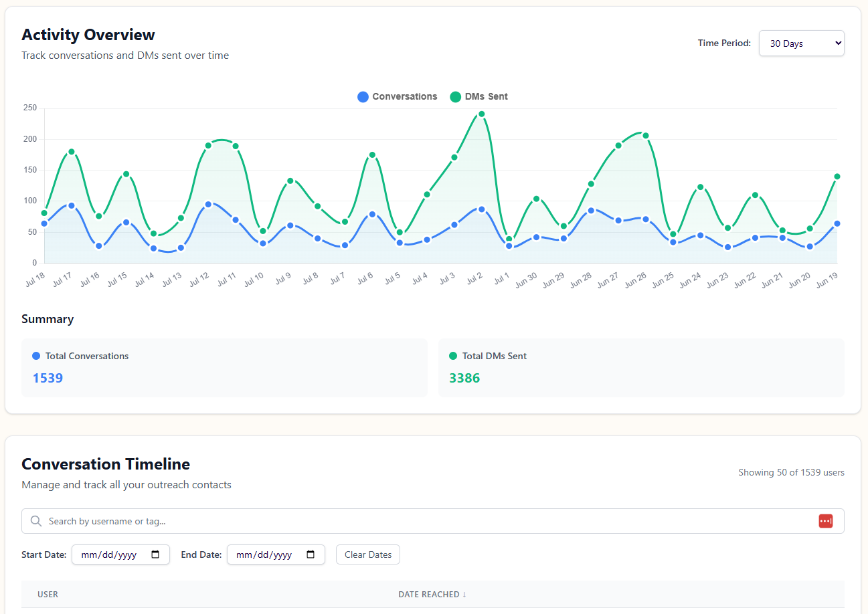
Task: Click the USER column header
Action: tap(48, 594)
